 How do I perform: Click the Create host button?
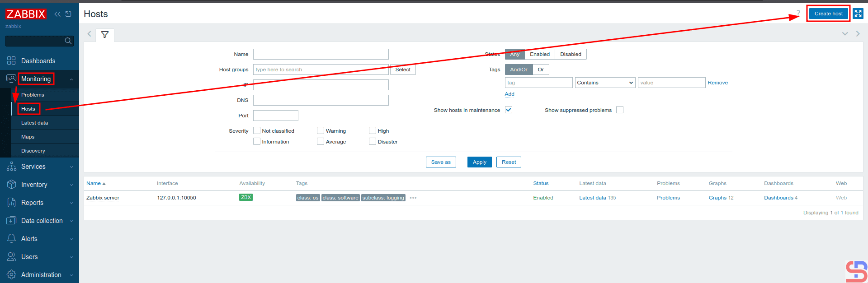[828, 14]
